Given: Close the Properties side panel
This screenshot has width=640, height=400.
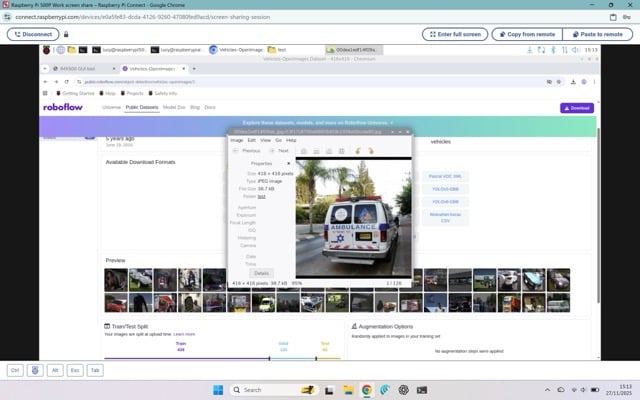Looking at the screenshot, I should 289,162.
